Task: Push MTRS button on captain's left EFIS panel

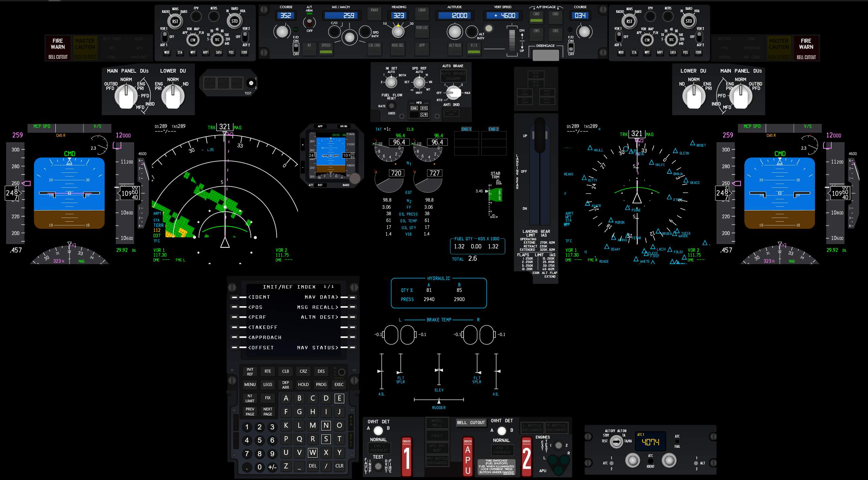Action: click(214, 16)
